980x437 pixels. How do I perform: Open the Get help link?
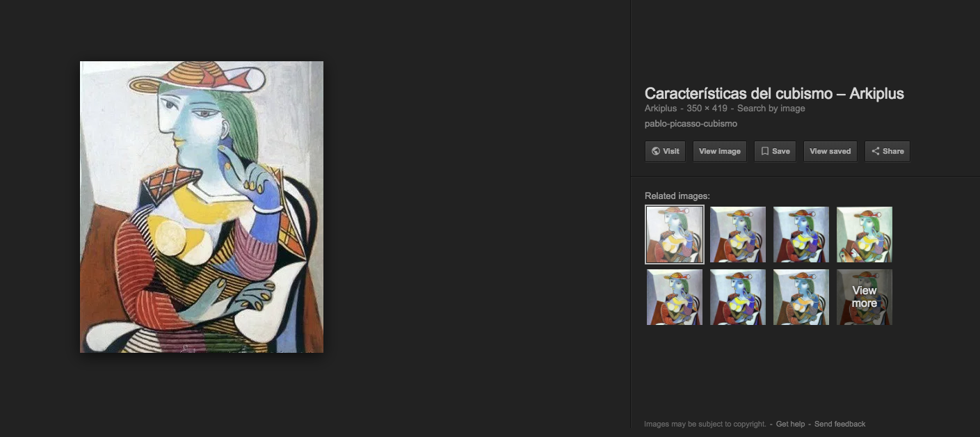pos(790,424)
